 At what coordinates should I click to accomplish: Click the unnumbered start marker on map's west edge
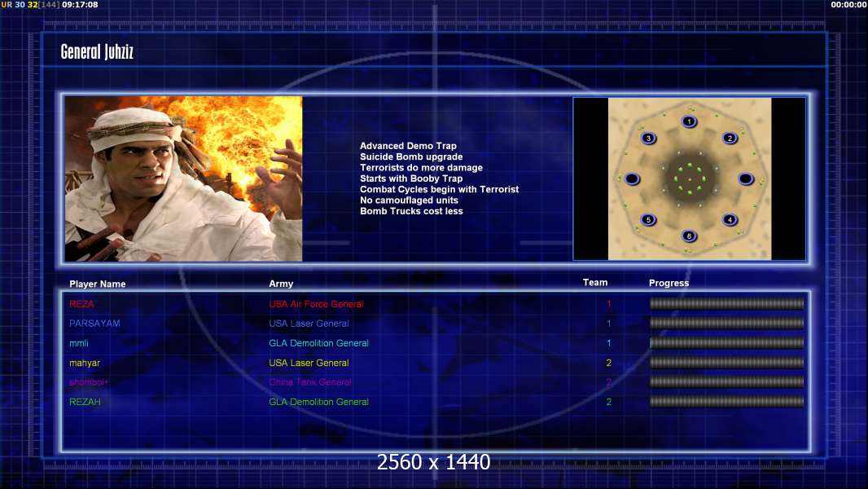coord(632,178)
